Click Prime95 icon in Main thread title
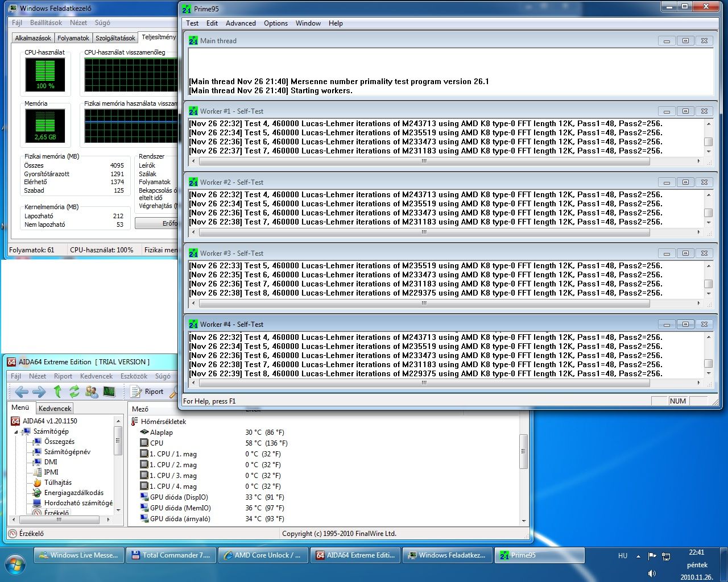728x582 pixels. tap(193, 41)
